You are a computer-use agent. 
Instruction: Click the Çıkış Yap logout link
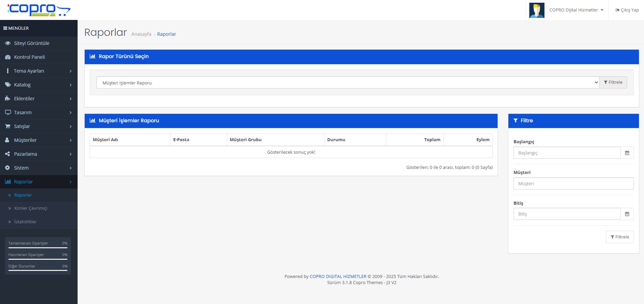pos(627,10)
